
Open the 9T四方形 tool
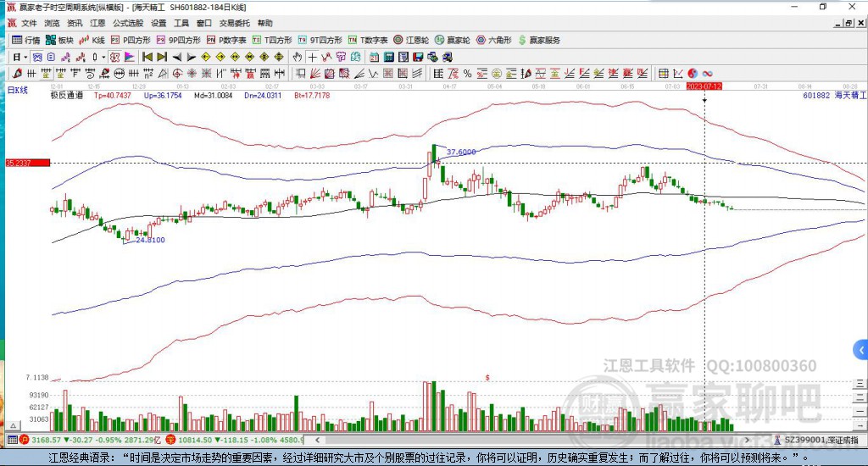[320, 40]
